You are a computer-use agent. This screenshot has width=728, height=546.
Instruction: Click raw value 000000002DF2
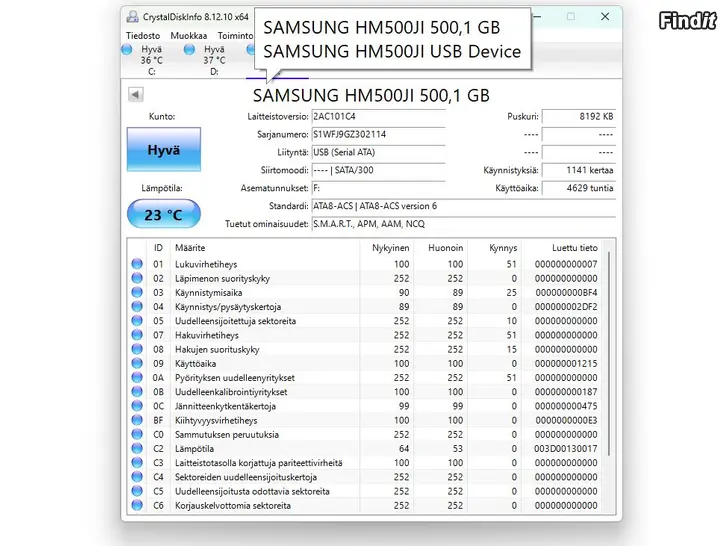pos(566,306)
